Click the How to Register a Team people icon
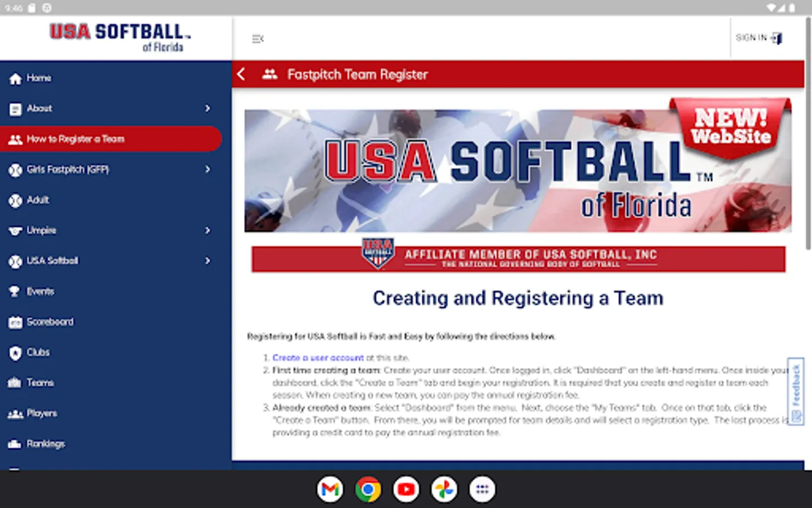 point(15,139)
